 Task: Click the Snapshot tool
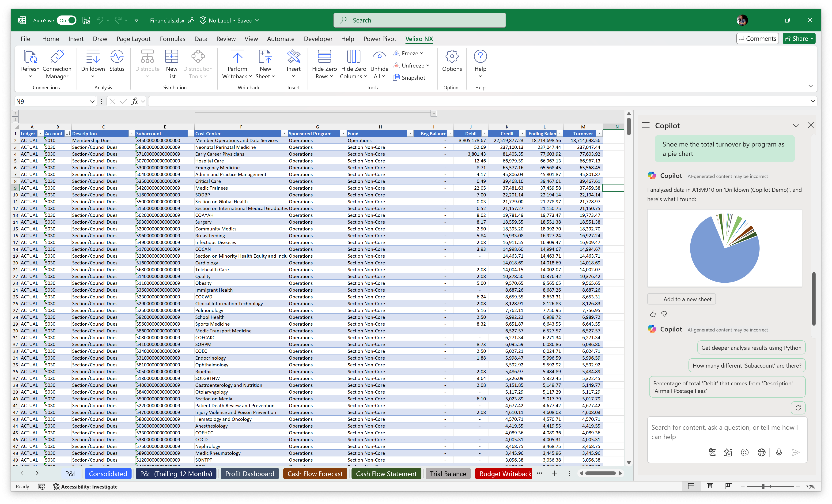click(x=409, y=78)
